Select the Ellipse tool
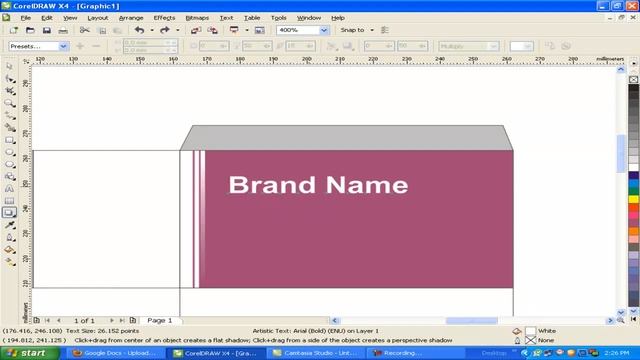640x360 pixels. 10,153
